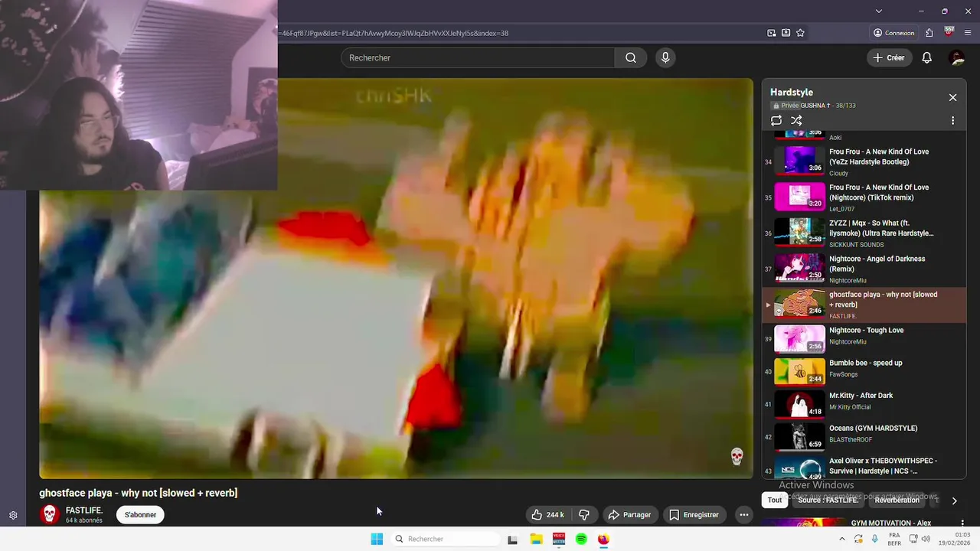
Task: Open Task View in the taskbar
Action: 513,539
